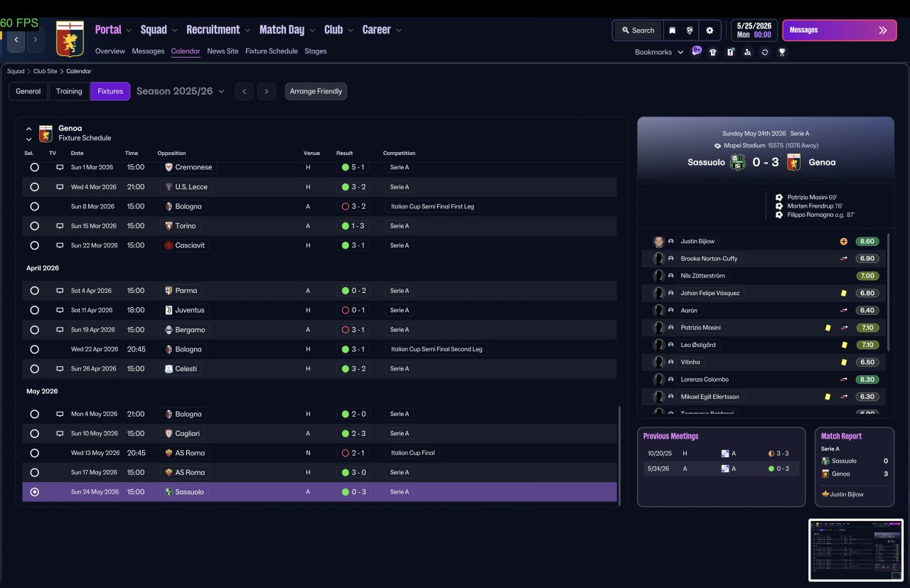Click Justin Bijlow's portrait photo
This screenshot has width=910, height=588.
658,241
